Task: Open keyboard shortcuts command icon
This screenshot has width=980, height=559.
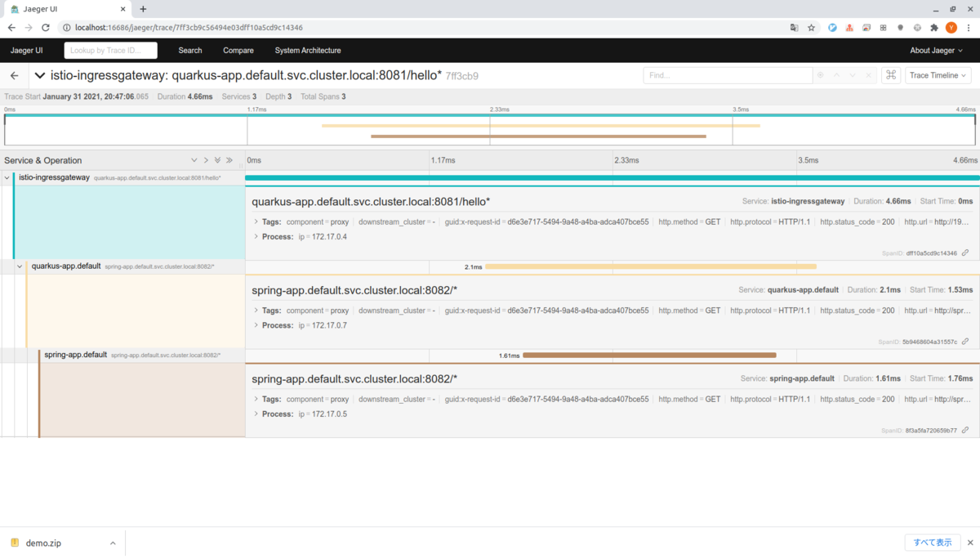Action: [890, 75]
